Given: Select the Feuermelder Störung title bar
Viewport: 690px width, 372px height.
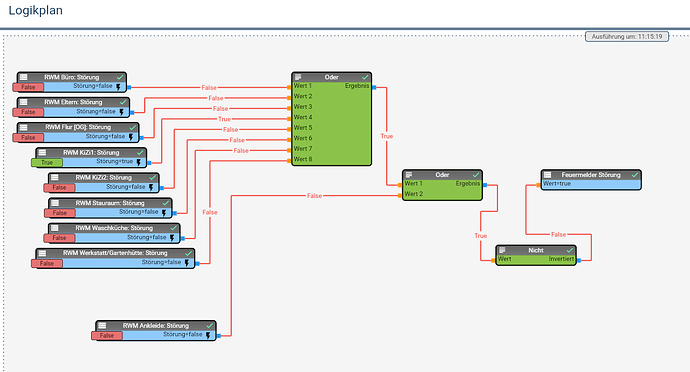Looking at the screenshot, I should coord(591,175).
